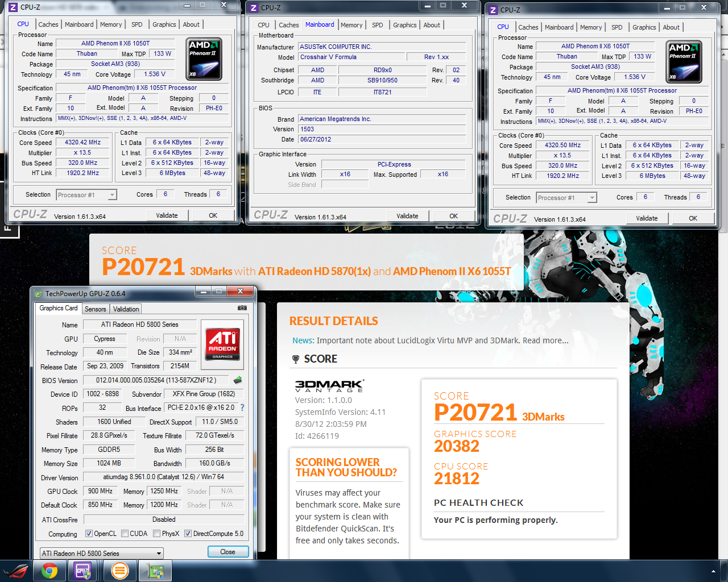This screenshot has width=728, height=582.
Task: Click Validate in the 4320.50 MHz CPU-Z window
Action: (x=647, y=218)
